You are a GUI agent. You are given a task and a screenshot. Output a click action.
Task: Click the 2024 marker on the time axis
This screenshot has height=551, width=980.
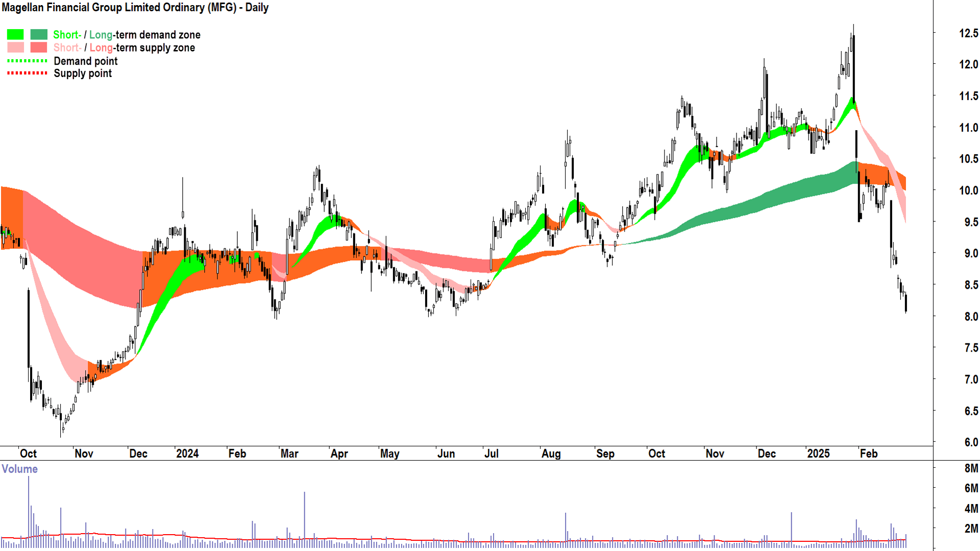point(187,454)
